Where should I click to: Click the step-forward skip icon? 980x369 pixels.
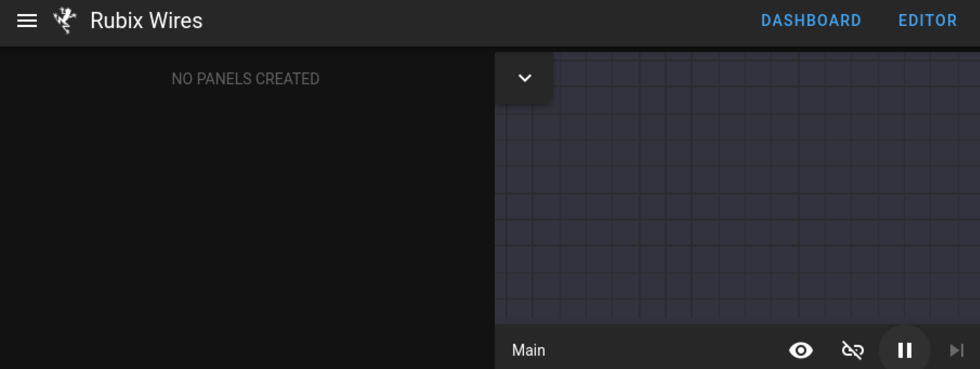coord(956,350)
